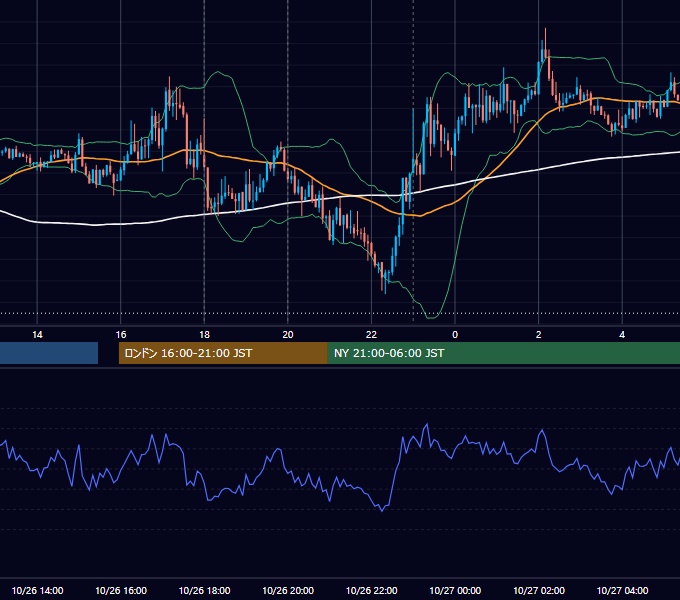Click the hour label 4 on the time axis

click(x=622, y=335)
